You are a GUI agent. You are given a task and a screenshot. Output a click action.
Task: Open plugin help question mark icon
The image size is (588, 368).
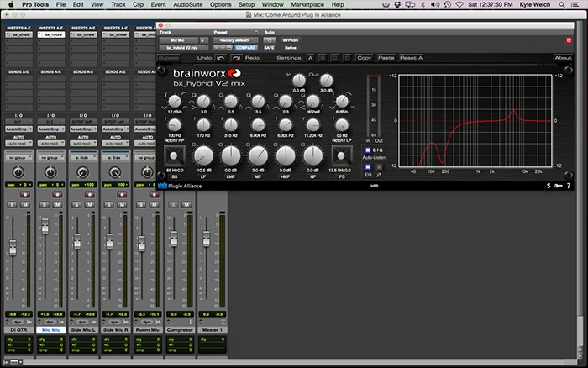pos(569,186)
